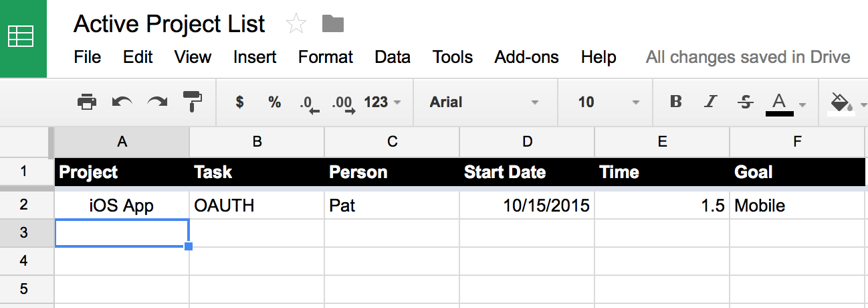This screenshot has width=868, height=308.
Task: Decrease decimal places
Action: [310, 103]
